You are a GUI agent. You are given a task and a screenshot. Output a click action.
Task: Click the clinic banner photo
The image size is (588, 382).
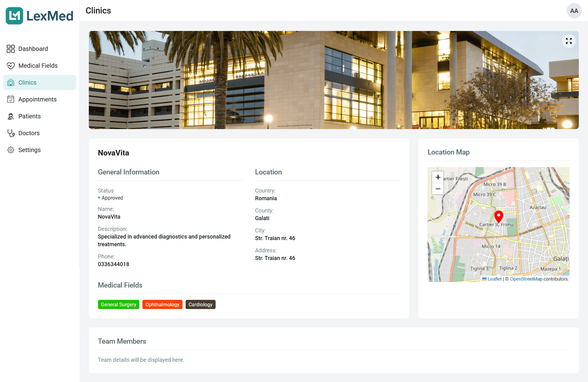click(334, 80)
